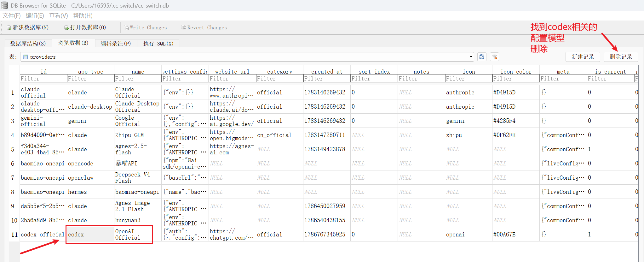Image resolution: width=644 pixels, height=262 pixels.
Task: Select the 'Google Official' name cell
Action: [x=138, y=121]
